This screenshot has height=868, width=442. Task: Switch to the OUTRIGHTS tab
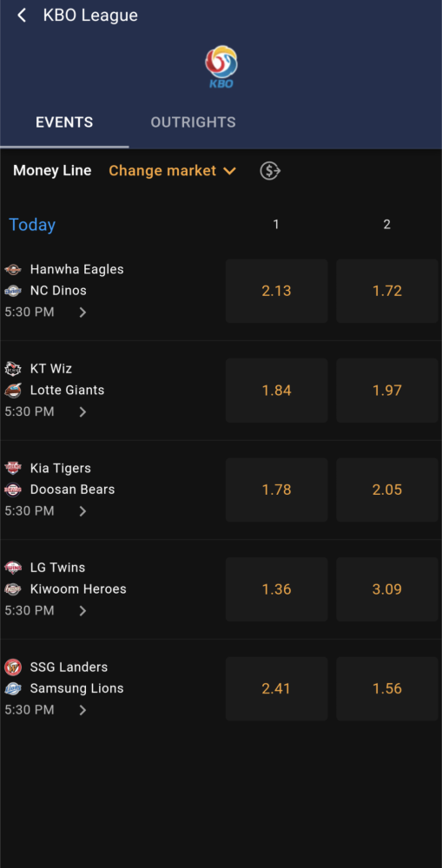[x=194, y=122]
